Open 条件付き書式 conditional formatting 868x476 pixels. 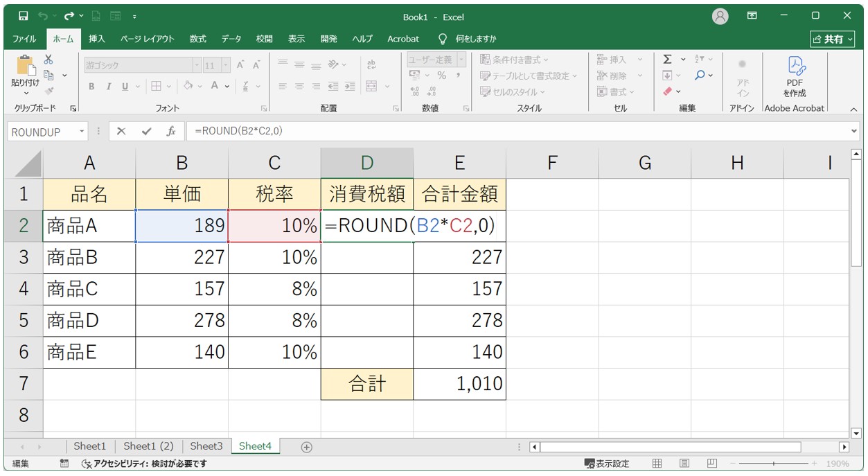point(513,60)
